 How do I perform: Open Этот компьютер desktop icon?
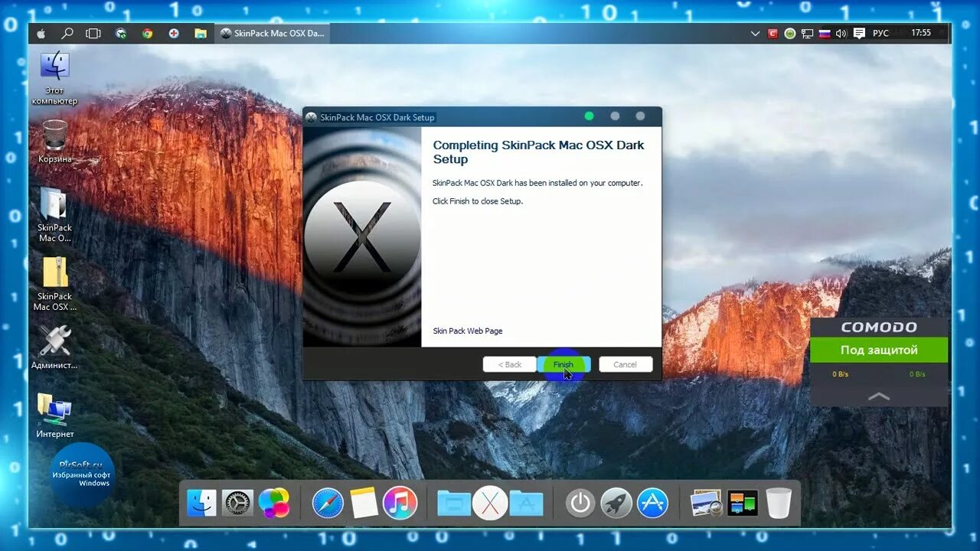[x=54, y=78]
